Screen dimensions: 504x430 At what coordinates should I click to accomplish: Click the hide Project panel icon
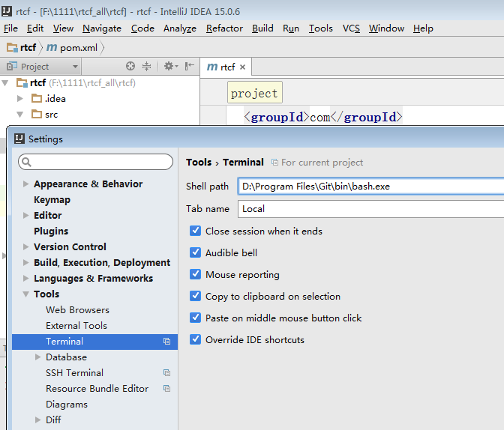(189, 66)
